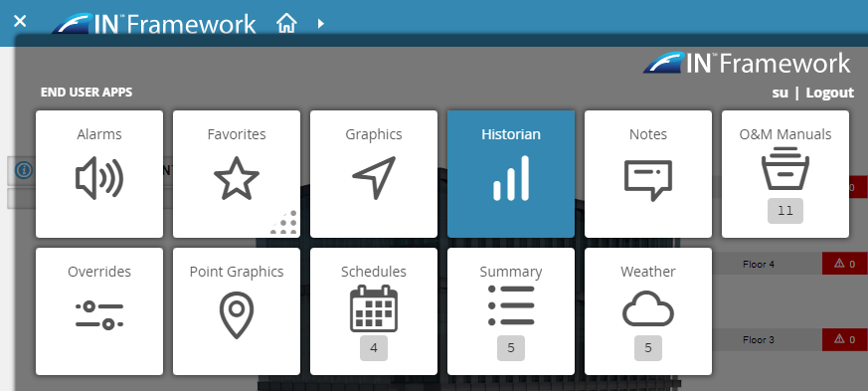
Task: Open the Alarms app tile
Action: [99, 174]
